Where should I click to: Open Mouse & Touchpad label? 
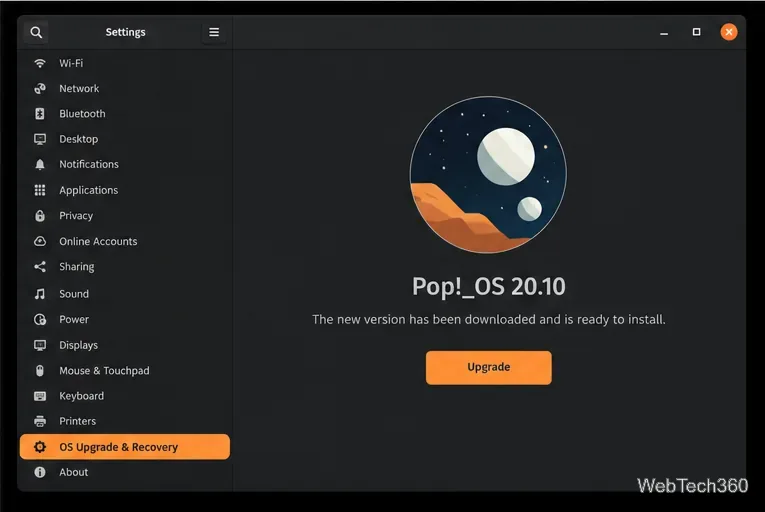pyautogui.click(x=104, y=370)
